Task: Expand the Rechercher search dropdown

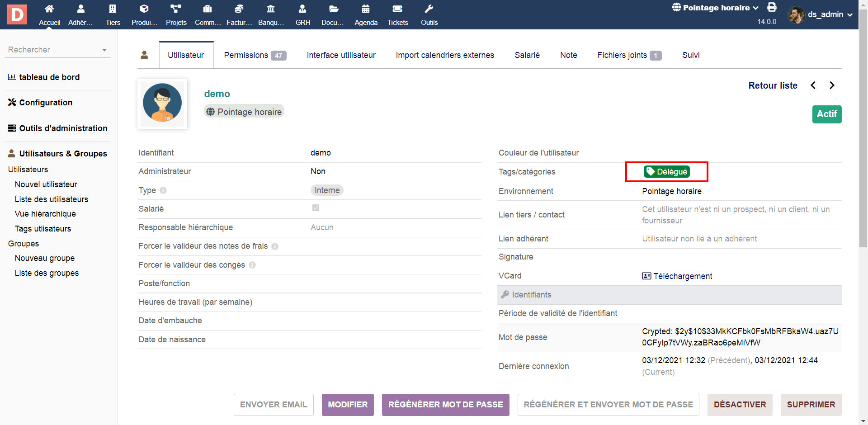Action: point(104,50)
